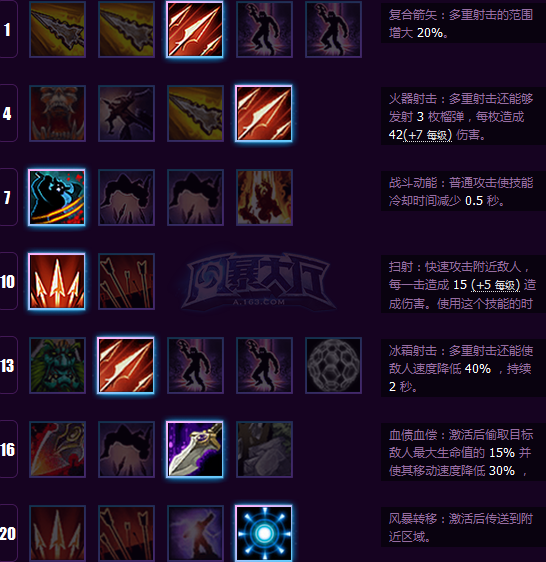Select the highlighted level 1 multishot talent
The width and height of the screenshot is (546, 562).
[195, 29]
